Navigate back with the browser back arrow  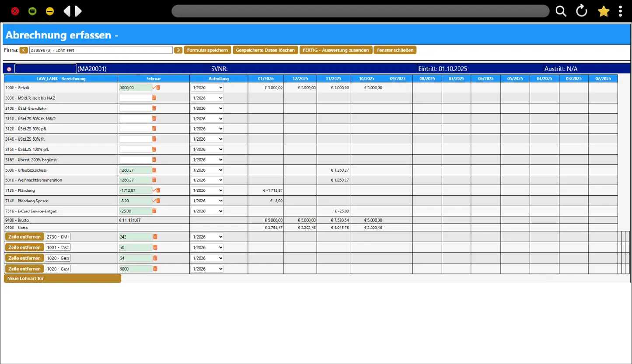[x=66, y=11]
